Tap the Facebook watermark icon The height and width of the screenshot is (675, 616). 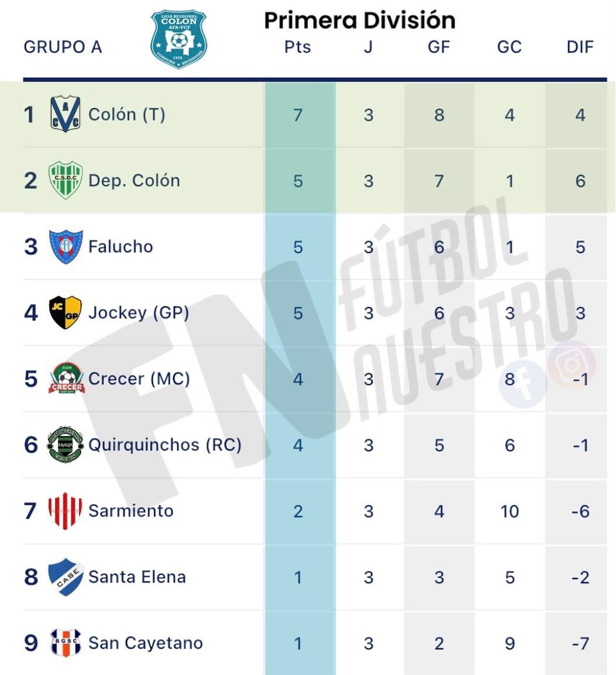(523, 384)
